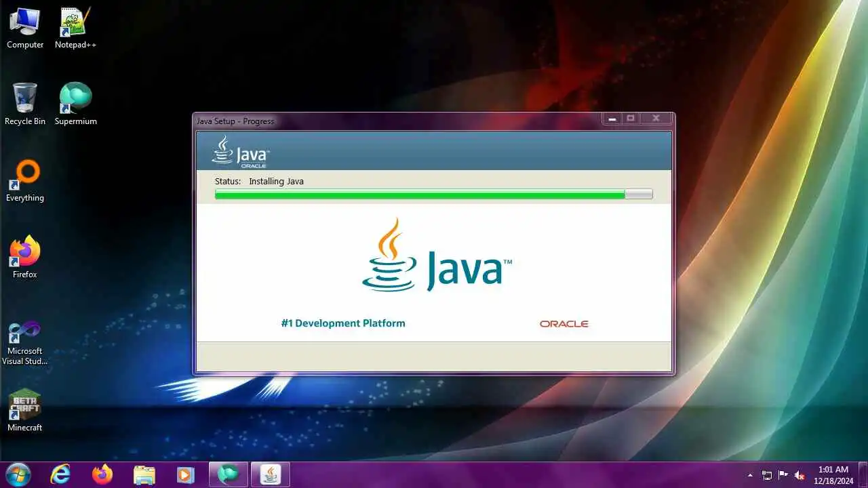The width and height of the screenshot is (868, 488).
Task: Open the network tray icon
Action: tap(767, 475)
